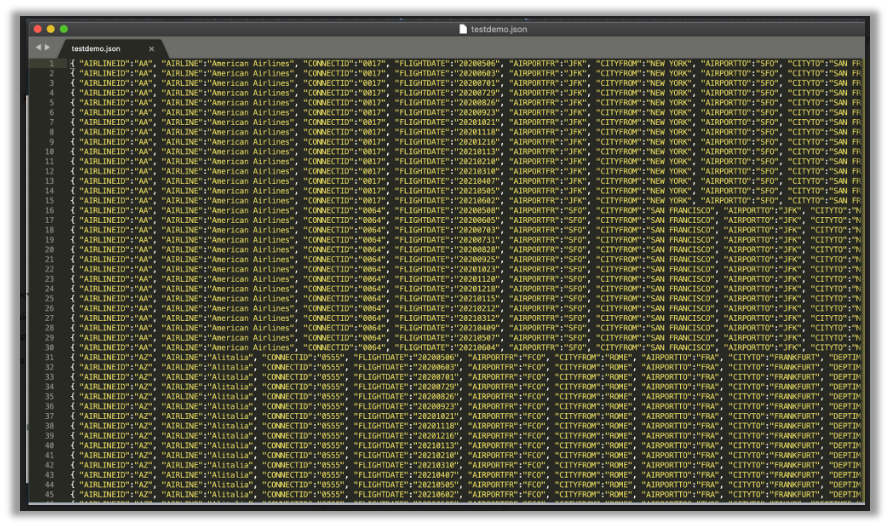Click line number 8 in the gutter
This screenshot has width=890, height=526.
(51, 132)
